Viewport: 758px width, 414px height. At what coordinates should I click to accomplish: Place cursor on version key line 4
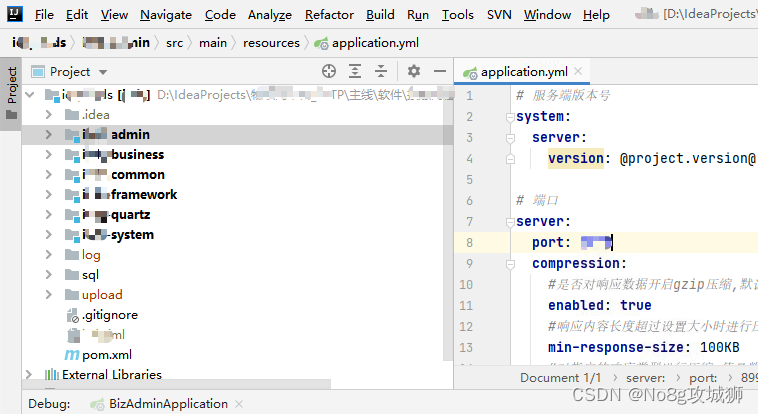[576, 158]
